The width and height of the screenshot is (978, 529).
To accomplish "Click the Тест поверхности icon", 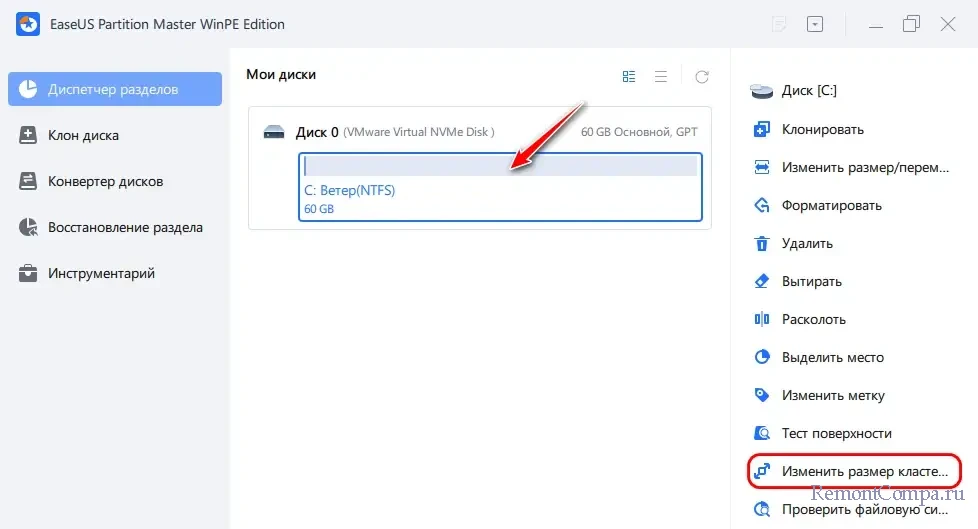I will point(762,433).
